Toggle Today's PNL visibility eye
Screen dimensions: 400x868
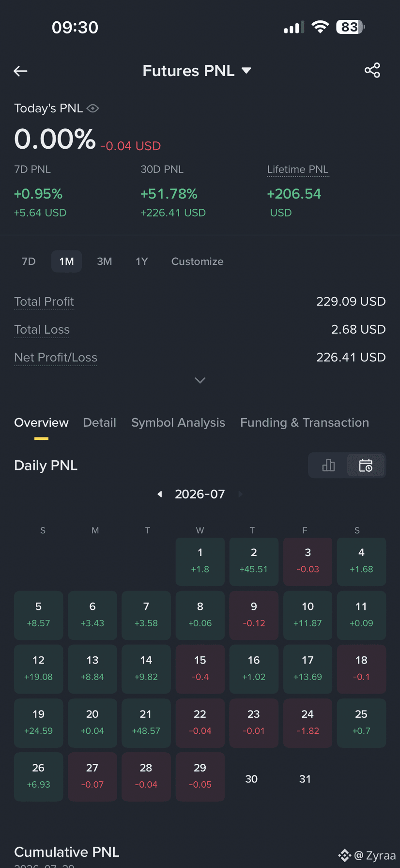pos(92,108)
